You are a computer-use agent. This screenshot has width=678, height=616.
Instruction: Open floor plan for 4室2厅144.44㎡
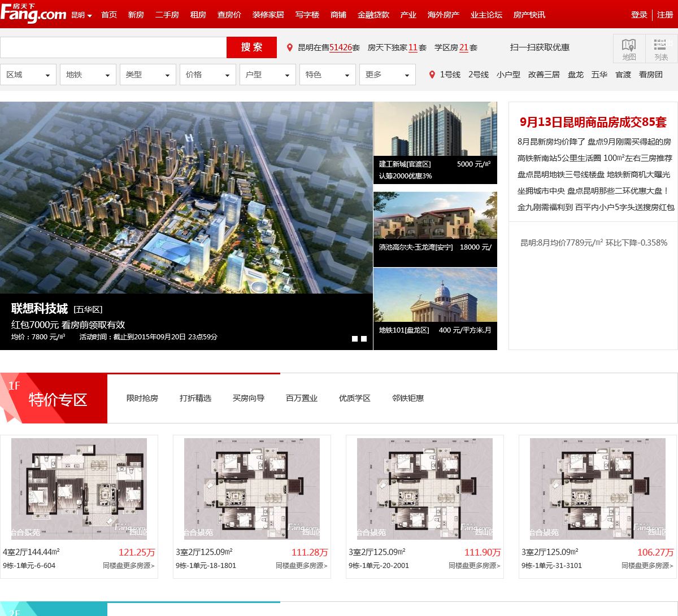[x=79, y=489]
